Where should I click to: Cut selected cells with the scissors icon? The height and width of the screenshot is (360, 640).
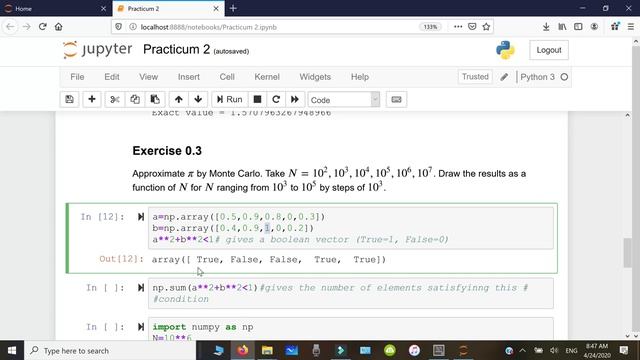coord(115,99)
